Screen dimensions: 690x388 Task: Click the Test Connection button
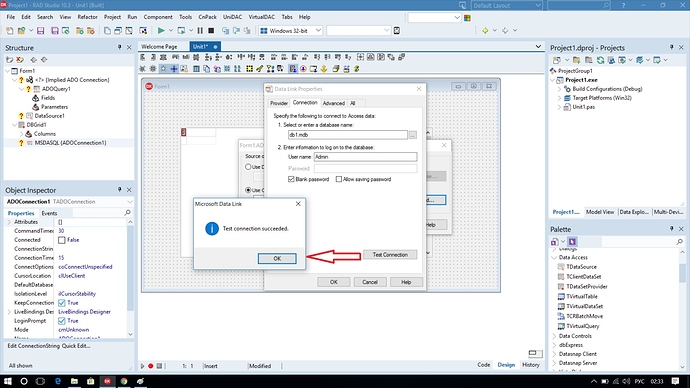coord(390,255)
